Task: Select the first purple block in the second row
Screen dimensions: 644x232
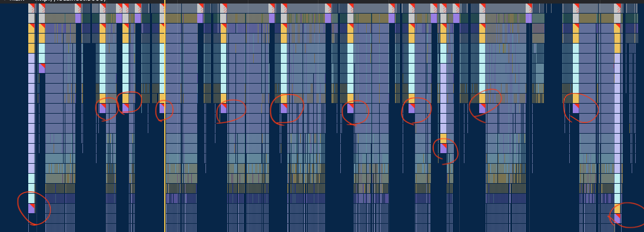Action: [x=78, y=18]
